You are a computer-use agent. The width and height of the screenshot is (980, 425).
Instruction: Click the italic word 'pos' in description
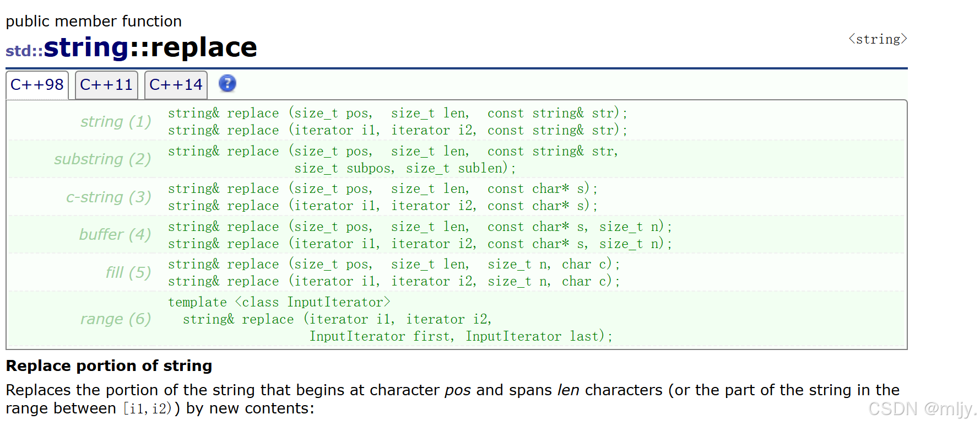[458, 390]
